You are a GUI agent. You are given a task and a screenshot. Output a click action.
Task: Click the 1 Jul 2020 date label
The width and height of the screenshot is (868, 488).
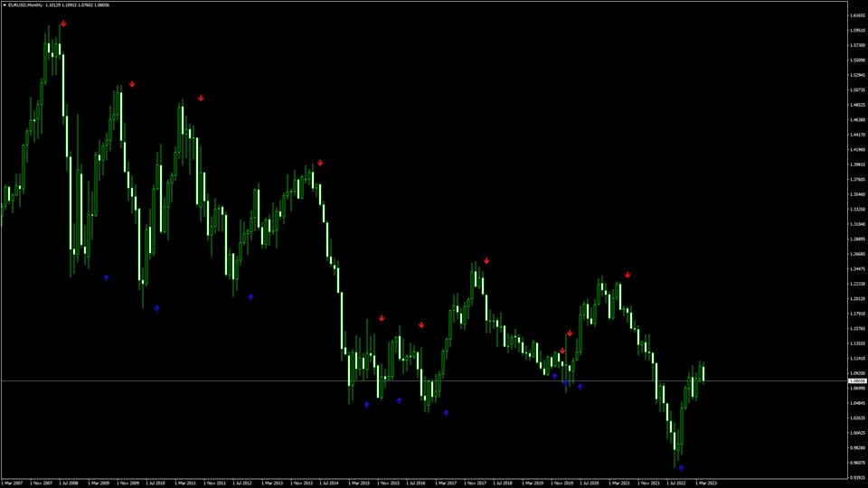point(589,483)
